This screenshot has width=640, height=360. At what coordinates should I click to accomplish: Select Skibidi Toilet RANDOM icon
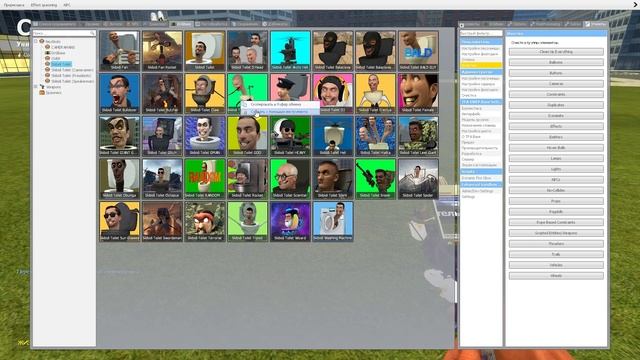coord(204,179)
